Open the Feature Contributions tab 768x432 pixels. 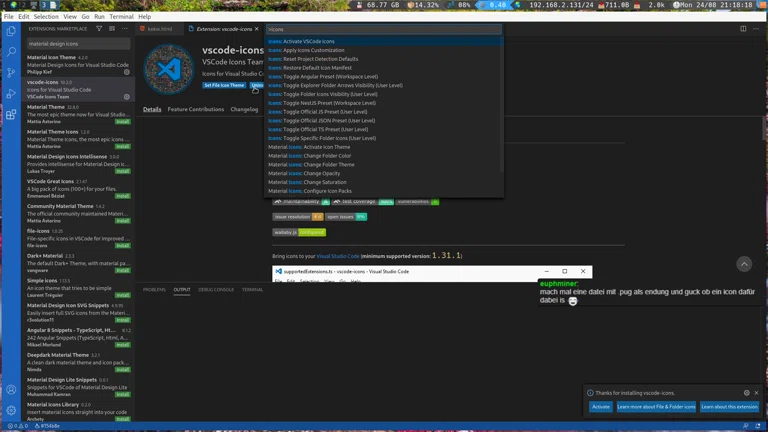(x=195, y=109)
